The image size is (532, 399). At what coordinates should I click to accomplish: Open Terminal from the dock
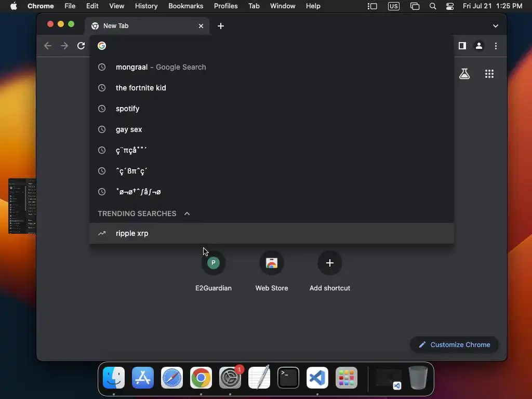tap(288, 378)
